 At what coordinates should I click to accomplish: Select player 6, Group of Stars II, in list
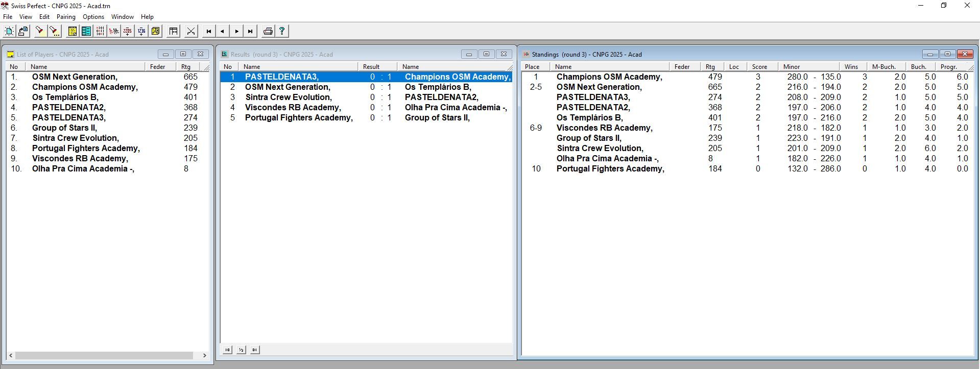[x=108, y=128]
